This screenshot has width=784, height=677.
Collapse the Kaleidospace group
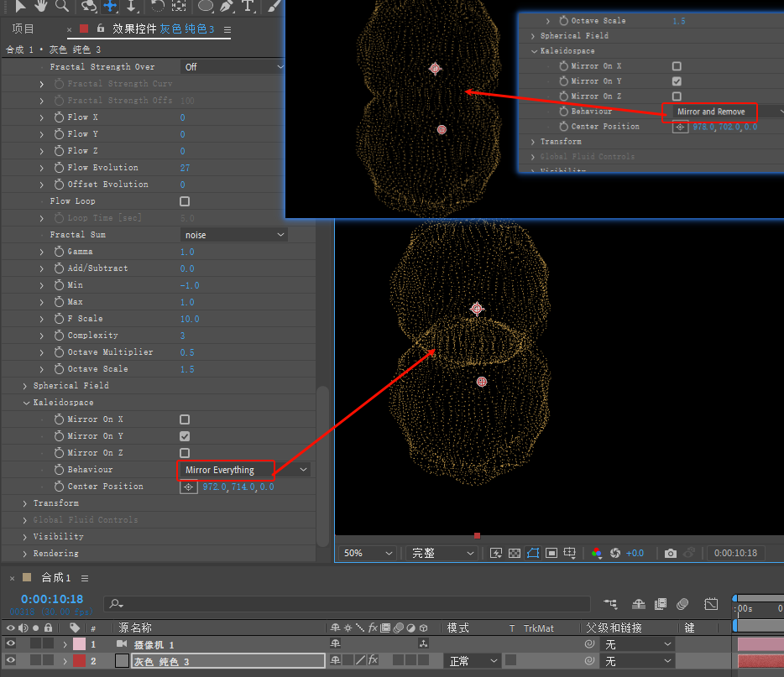26,403
